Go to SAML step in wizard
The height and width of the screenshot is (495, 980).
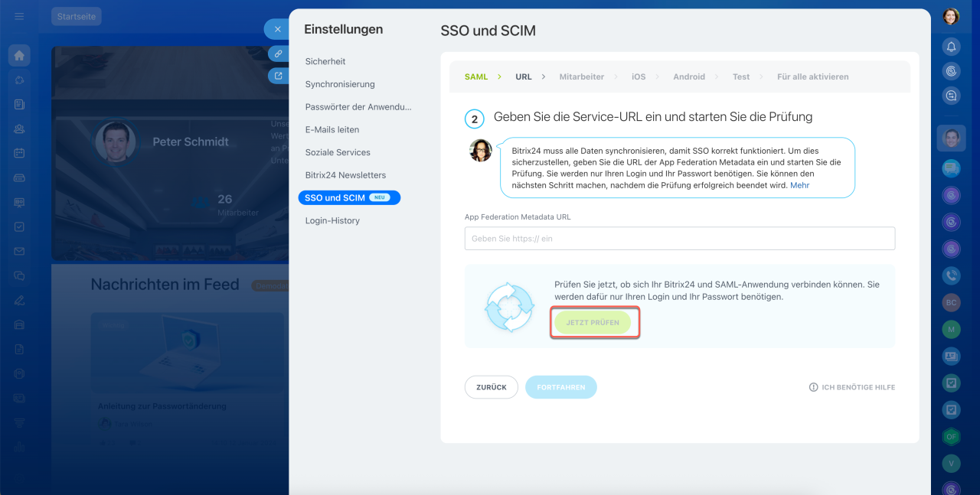point(476,77)
